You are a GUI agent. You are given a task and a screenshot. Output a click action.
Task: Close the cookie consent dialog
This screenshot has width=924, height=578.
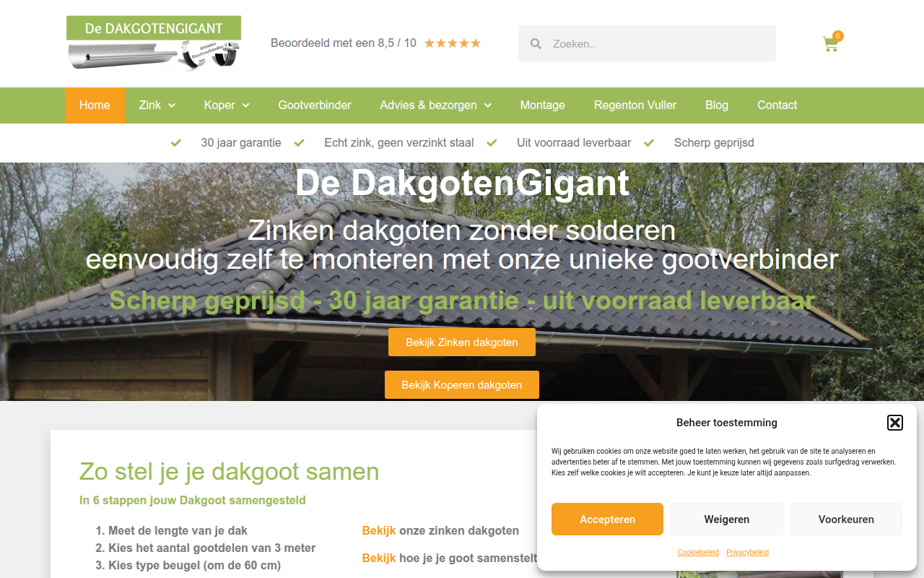click(895, 423)
